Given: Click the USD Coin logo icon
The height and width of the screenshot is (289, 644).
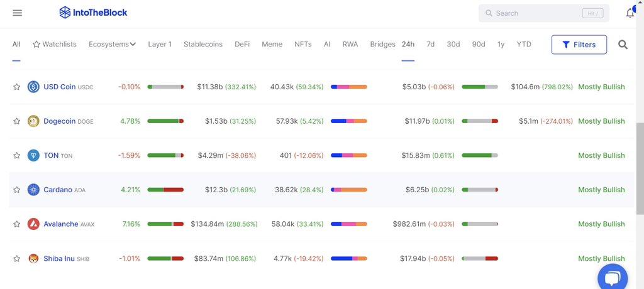Looking at the screenshot, I should click(x=33, y=87).
